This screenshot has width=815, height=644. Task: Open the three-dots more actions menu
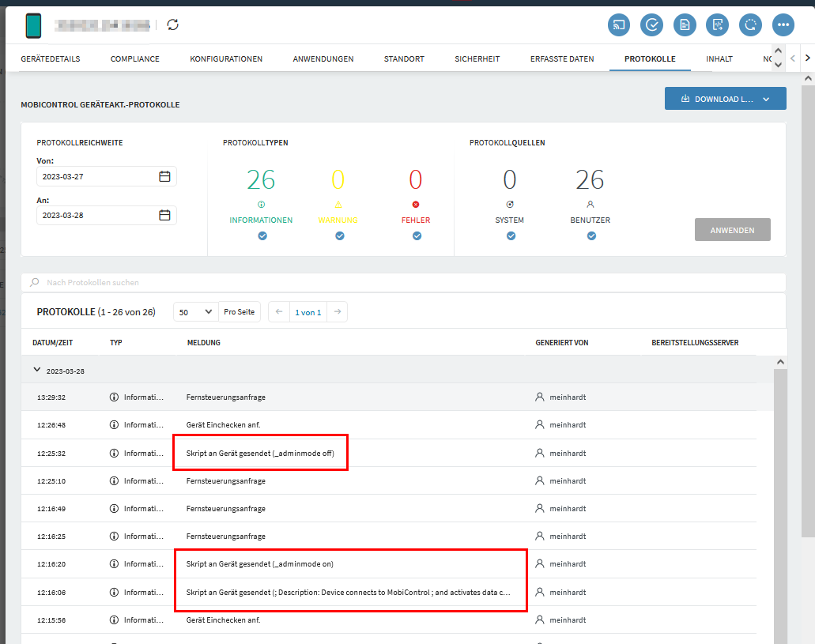pyautogui.click(x=783, y=24)
